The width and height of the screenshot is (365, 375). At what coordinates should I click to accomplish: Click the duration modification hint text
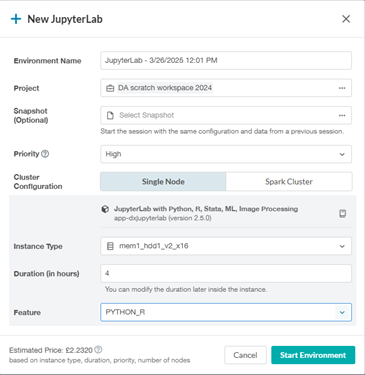point(186,289)
